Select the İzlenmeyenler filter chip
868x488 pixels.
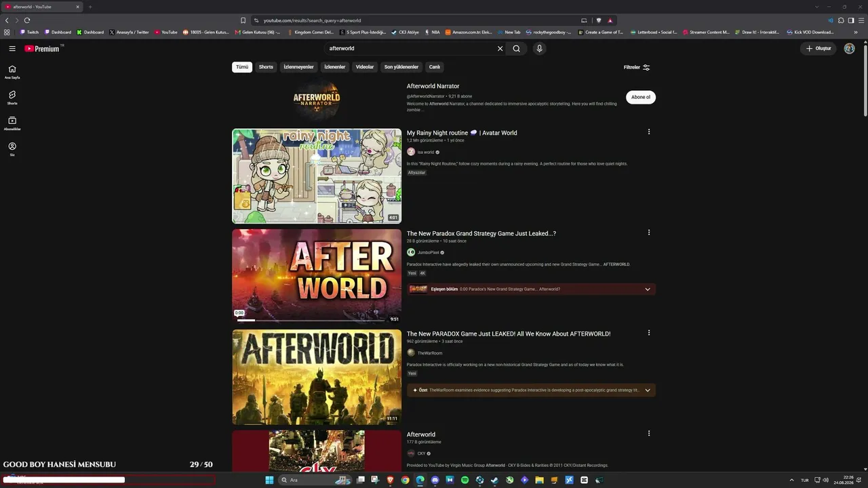pyautogui.click(x=298, y=67)
